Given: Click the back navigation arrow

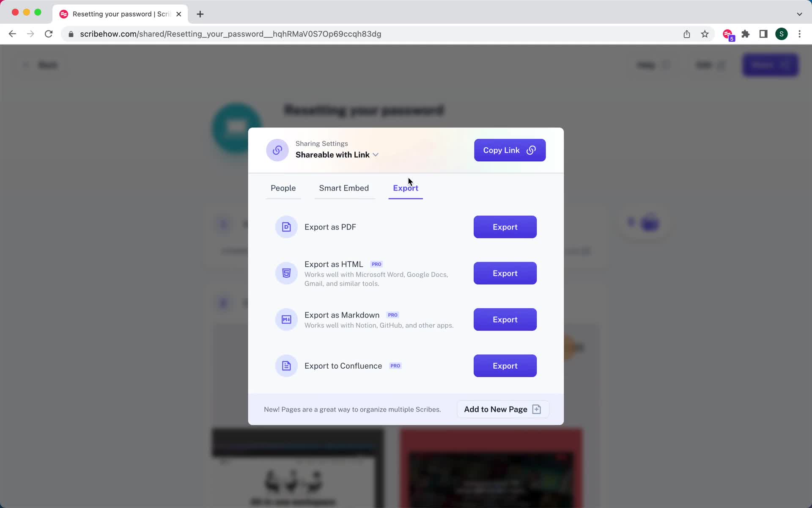Looking at the screenshot, I should pyautogui.click(x=12, y=34).
